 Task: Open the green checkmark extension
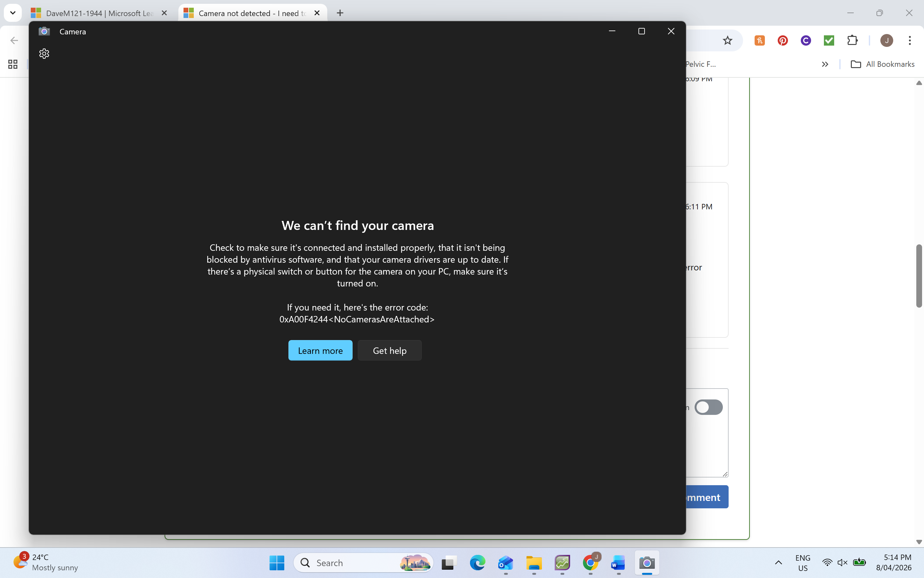829,40
